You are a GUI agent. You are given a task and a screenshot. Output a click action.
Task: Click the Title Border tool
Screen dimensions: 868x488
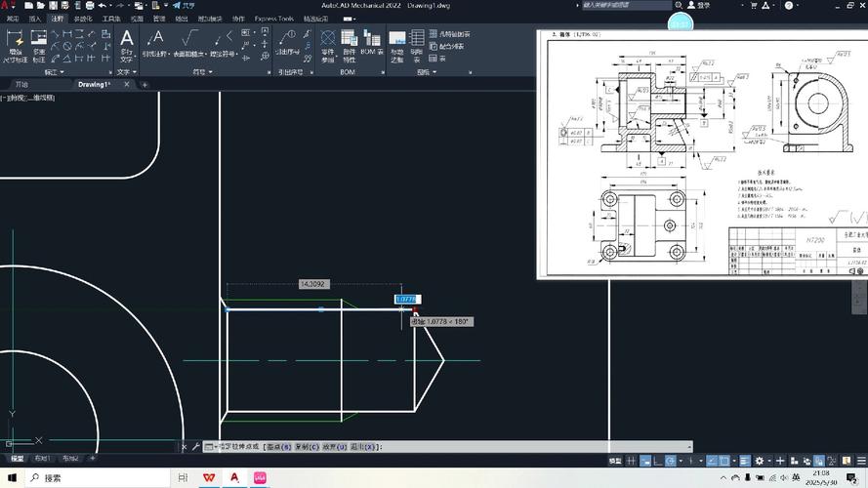coord(397,47)
